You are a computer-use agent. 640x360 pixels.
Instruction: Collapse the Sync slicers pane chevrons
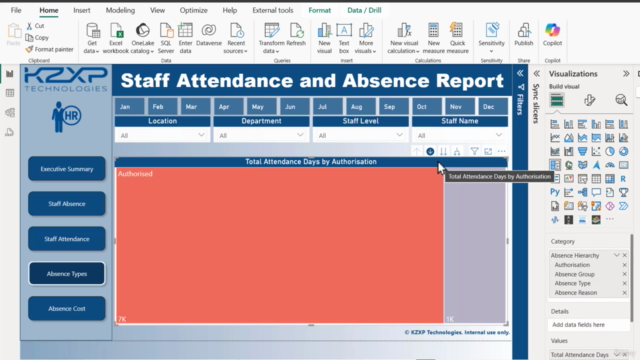536,73
